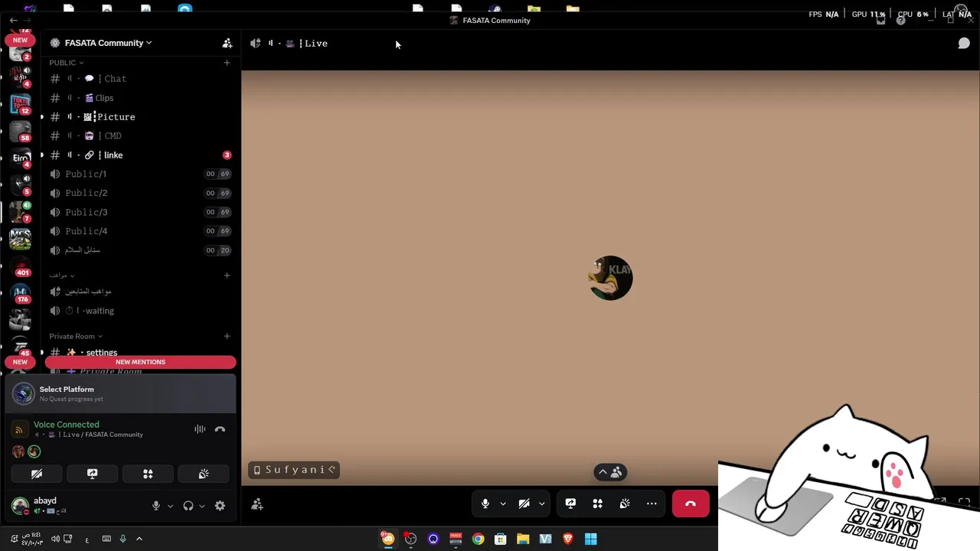Click the Windows Start button
Viewport: 980px width, 551px height.
click(590, 539)
